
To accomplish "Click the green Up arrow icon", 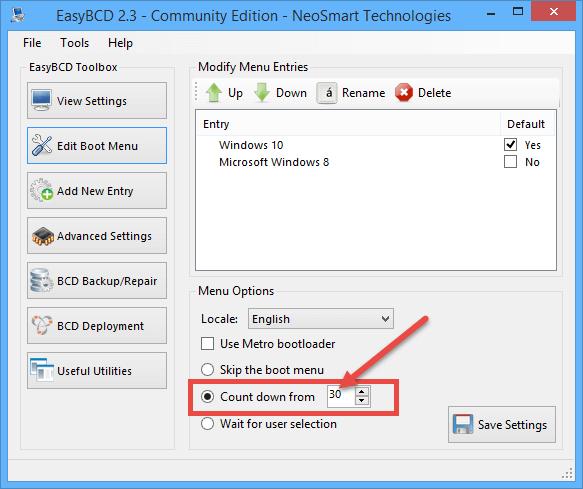I will click(214, 93).
